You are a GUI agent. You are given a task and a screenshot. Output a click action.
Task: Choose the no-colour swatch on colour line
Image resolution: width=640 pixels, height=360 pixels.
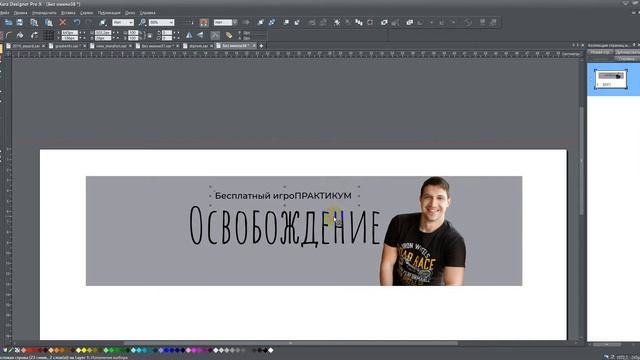(17, 350)
